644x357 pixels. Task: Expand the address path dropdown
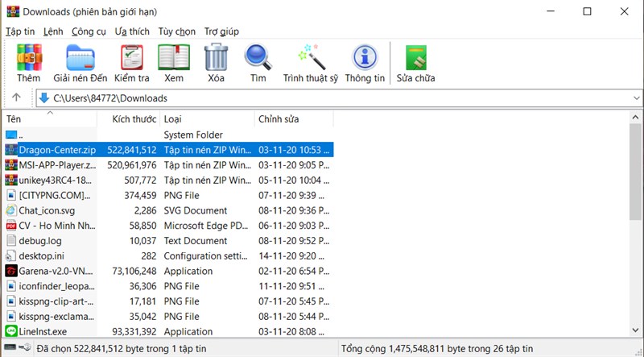tap(636, 98)
